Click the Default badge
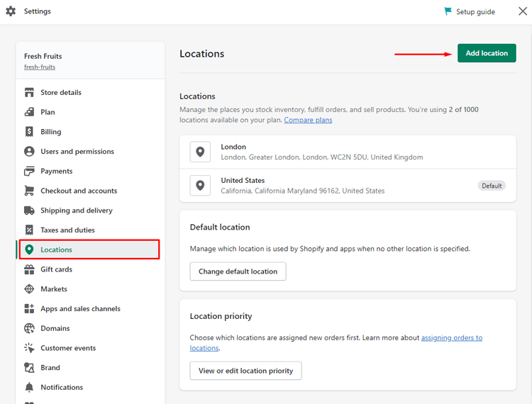The image size is (532, 404). pyautogui.click(x=492, y=186)
